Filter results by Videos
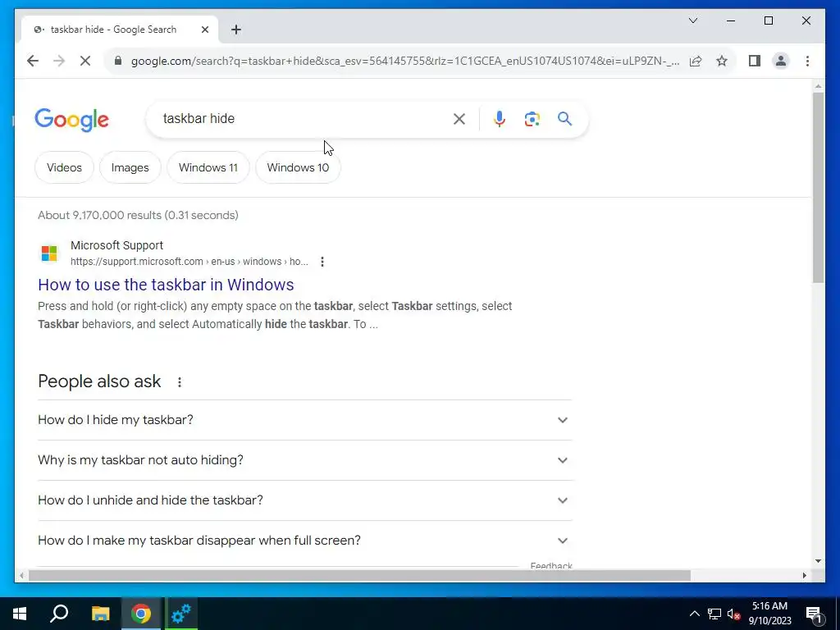 pyautogui.click(x=64, y=167)
